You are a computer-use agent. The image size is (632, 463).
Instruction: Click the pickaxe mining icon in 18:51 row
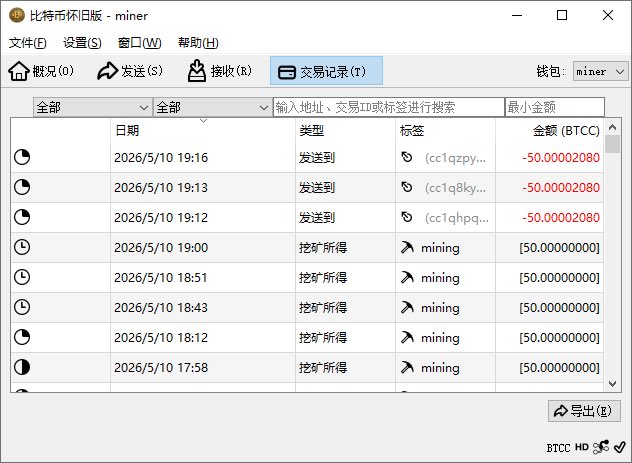407,277
